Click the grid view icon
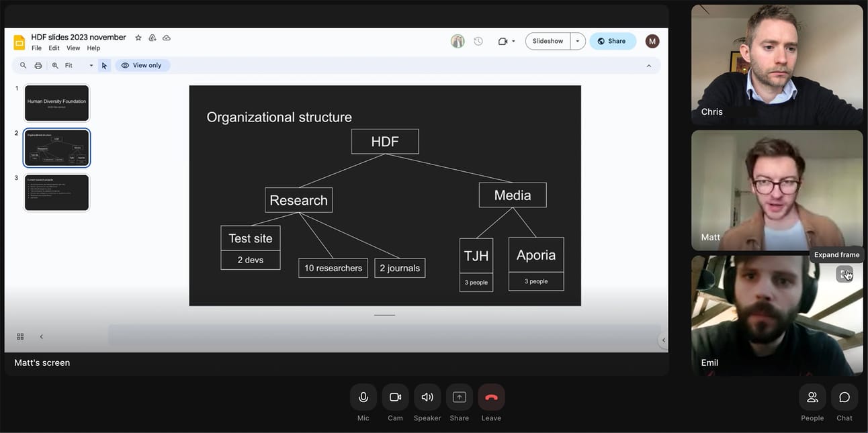The width and height of the screenshot is (868, 433). coord(20,336)
